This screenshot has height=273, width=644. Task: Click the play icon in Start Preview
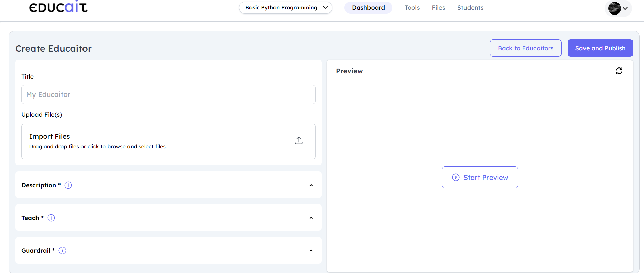point(456,178)
